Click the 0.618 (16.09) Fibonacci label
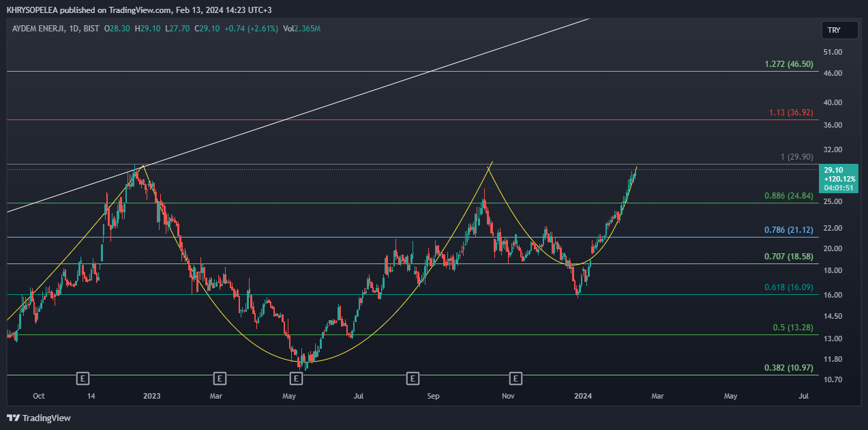868x430 pixels. click(x=789, y=288)
